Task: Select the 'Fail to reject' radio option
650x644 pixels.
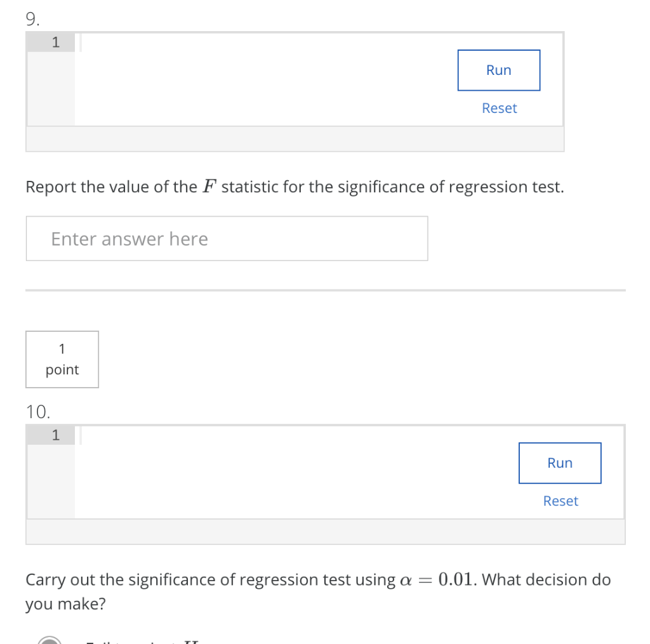Action: pyautogui.click(x=50, y=641)
